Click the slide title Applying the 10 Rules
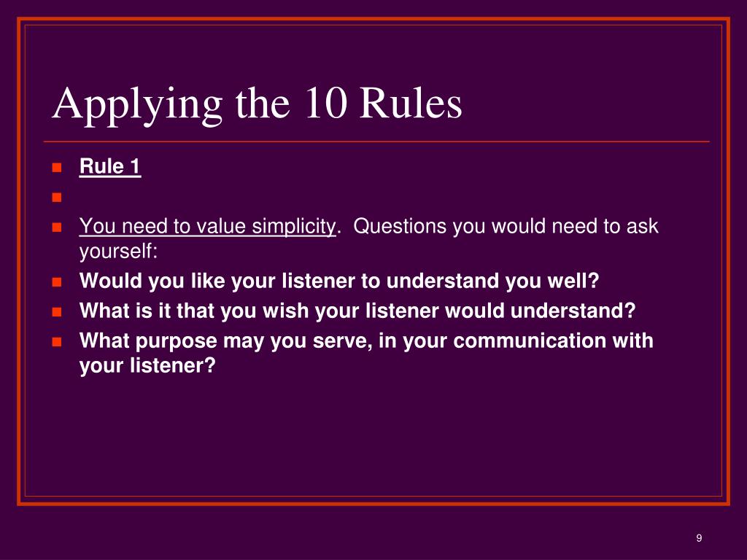The height and width of the screenshot is (560, 747). click(x=258, y=104)
